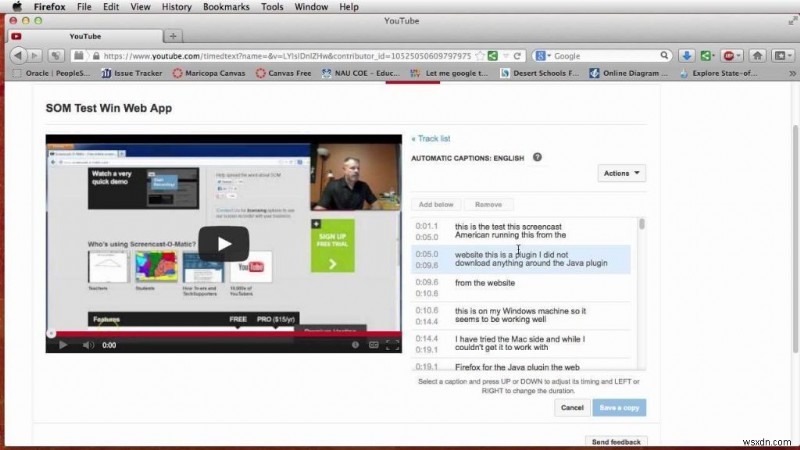Open the Tools menu
Image resolution: width=800 pixels, height=450 pixels.
[x=272, y=7]
